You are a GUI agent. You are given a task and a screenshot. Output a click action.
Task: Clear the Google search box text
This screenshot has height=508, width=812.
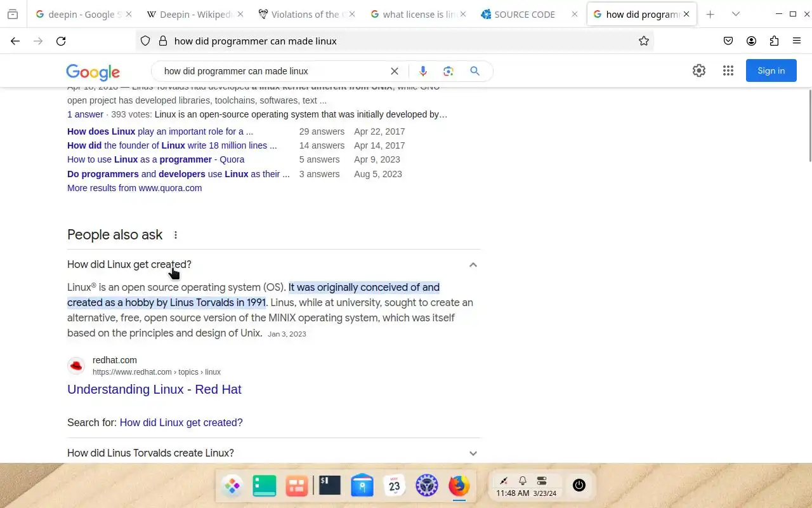[x=395, y=71]
